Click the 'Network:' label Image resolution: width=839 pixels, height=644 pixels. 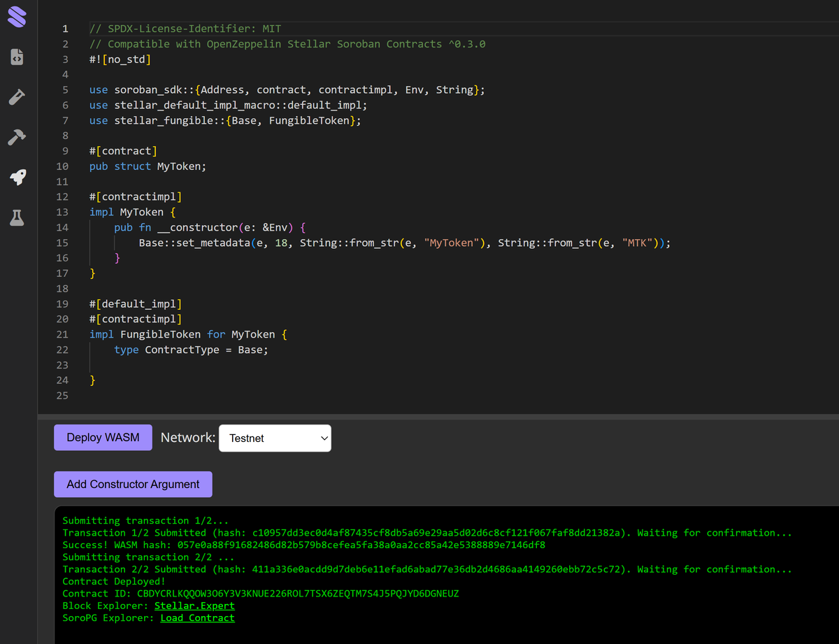coord(188,438)
